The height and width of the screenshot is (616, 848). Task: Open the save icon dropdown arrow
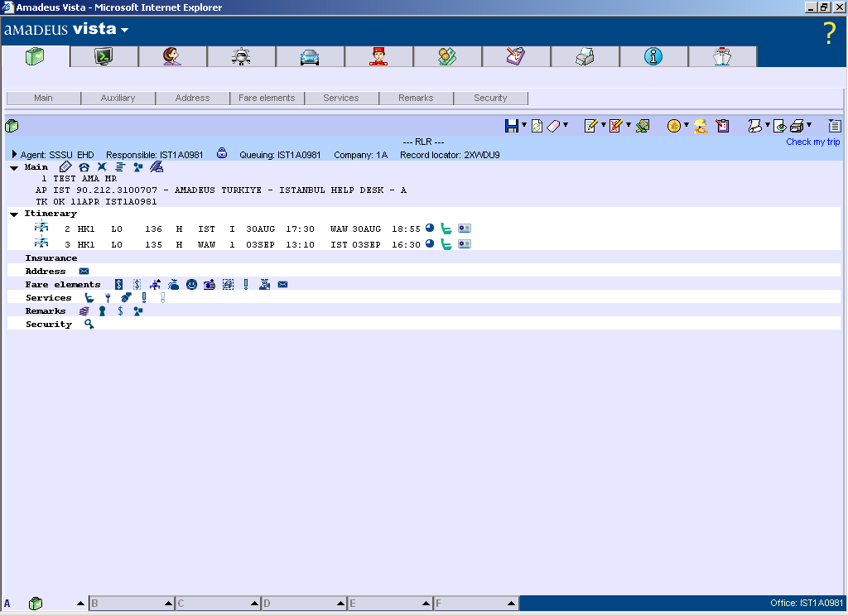click(x=524, y=125)
